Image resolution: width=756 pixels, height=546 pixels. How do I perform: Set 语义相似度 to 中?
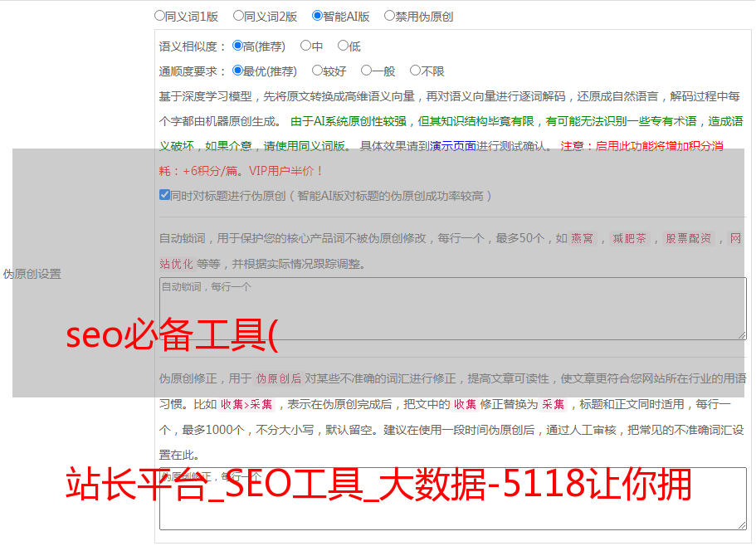305,46
